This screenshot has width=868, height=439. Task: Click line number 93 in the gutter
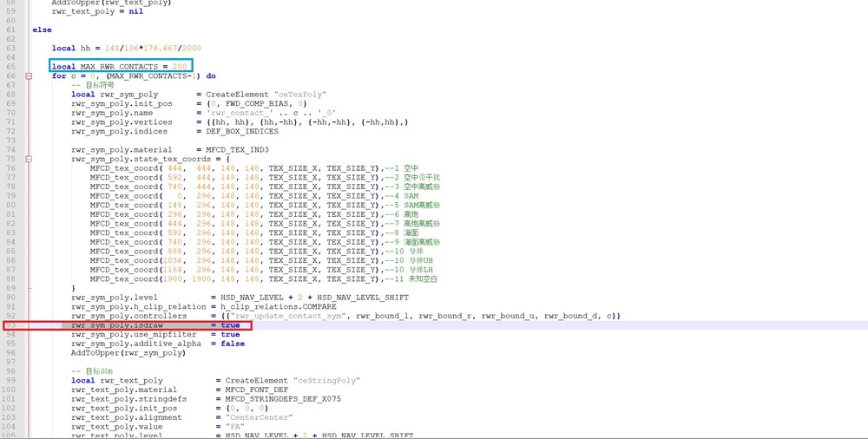point(11,325)
